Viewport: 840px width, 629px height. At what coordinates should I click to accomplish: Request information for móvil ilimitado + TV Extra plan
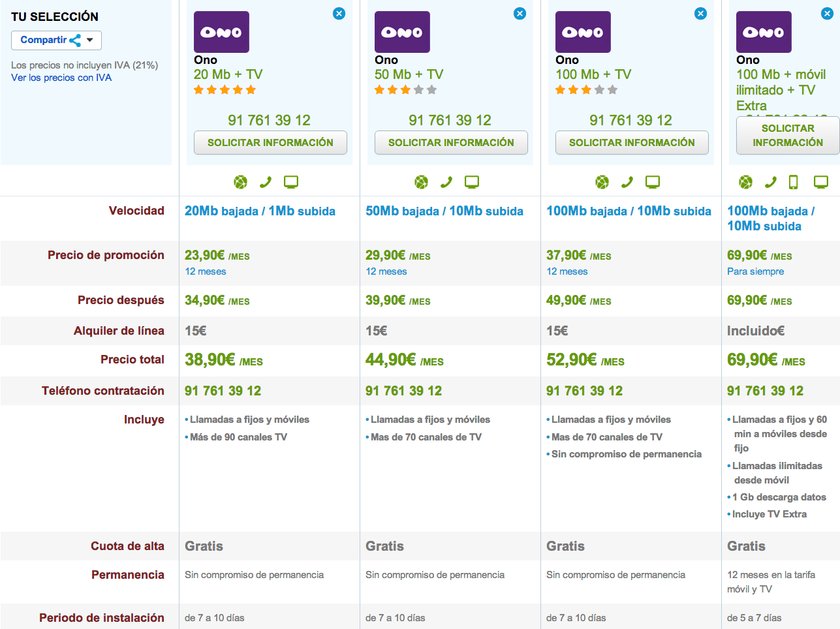pos(788,136)
